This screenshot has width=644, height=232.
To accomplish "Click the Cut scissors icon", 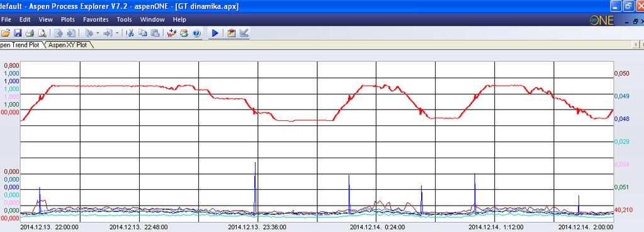I will [130, 33].
